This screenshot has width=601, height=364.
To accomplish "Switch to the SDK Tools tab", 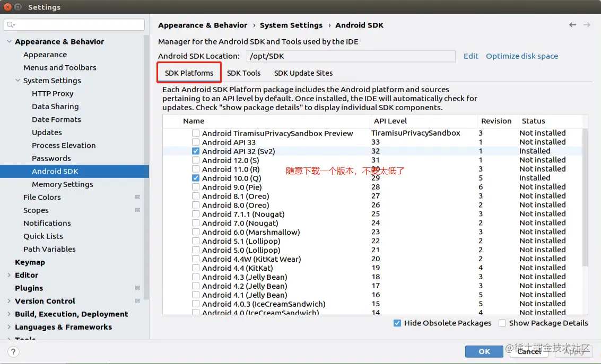I will click(244, 73).
